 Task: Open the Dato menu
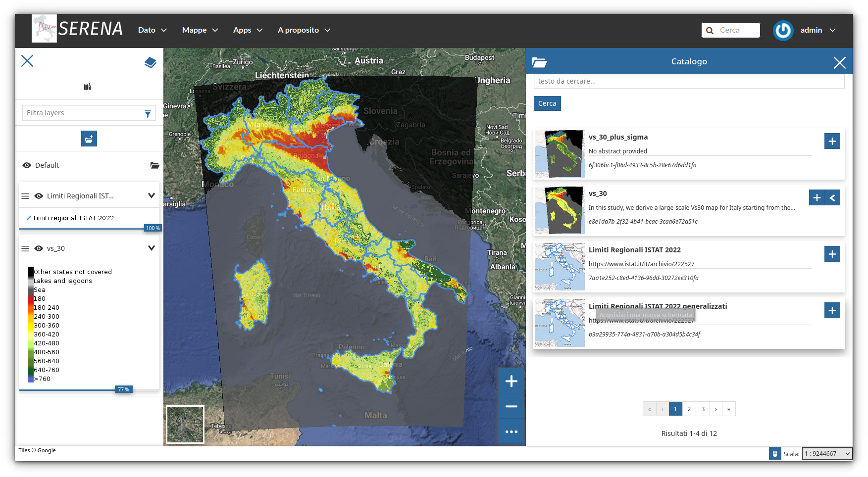click(x=153, y=30)
